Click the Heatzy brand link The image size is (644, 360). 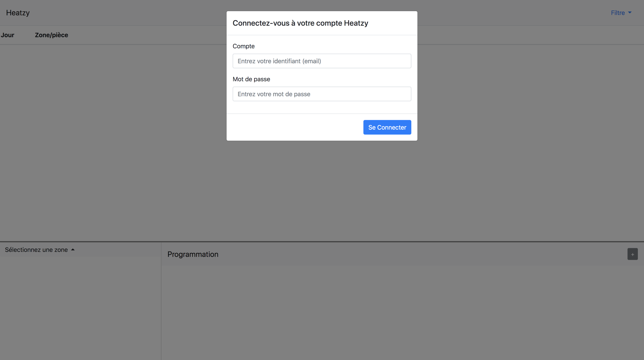pos(18,13)
